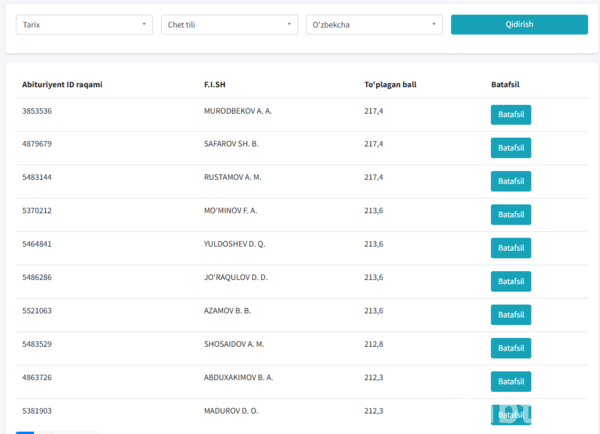
Task: Select applicant ID 5486286
Action: 37,277
